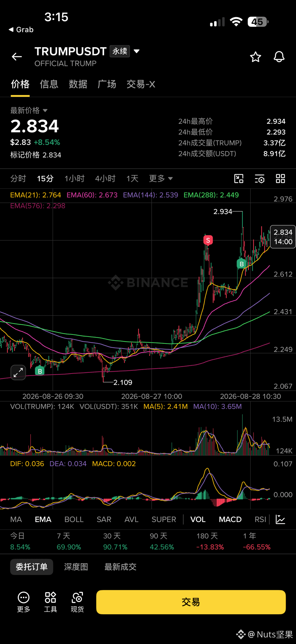
Task: Open the TRUMPUSDT pair selector dropdown arrow
Action: click(x=137, y=52)
